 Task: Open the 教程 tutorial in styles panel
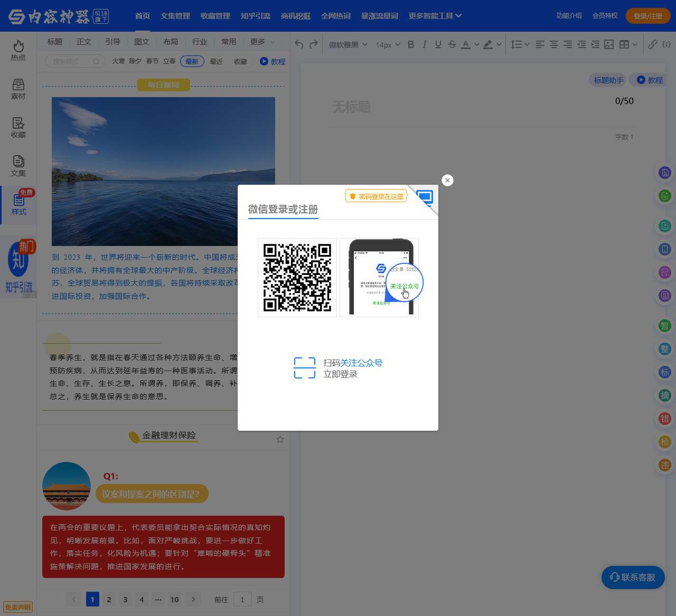pyautogui.click(x=273, y=61)
